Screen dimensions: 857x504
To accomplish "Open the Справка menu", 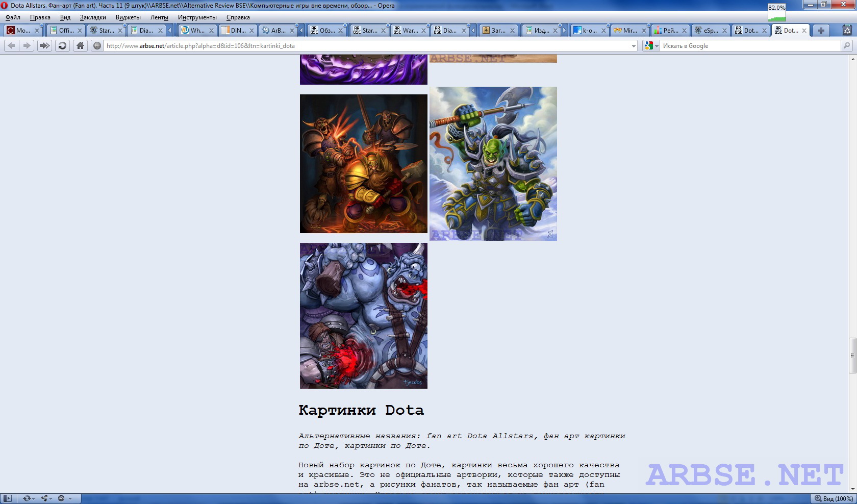I will click(x=238, y=17).
